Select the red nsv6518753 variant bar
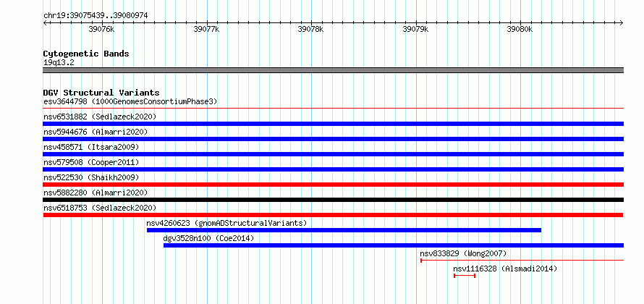Screen dimensions: 644x304 point(333,215)
